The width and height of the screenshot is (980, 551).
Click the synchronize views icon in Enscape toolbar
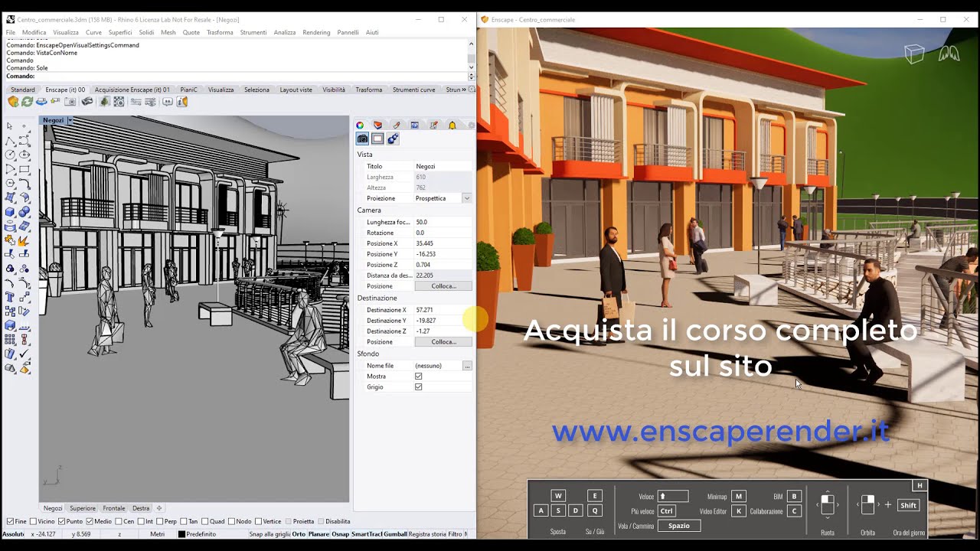pos(41,102)
